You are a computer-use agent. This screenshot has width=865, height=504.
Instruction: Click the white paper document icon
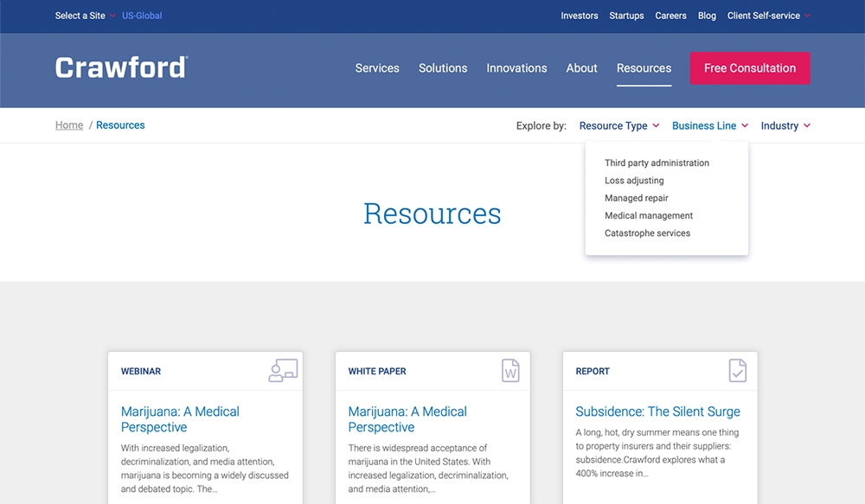(510, 371)
